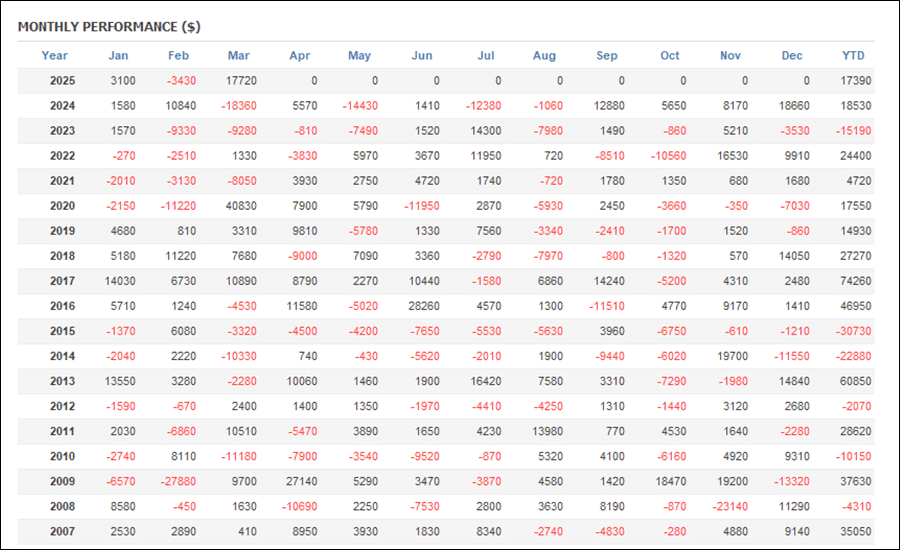Viewport: 900px width, 550px height.
Task: Click the 19700 value for Nov 2014
Action: coord(732,356)
